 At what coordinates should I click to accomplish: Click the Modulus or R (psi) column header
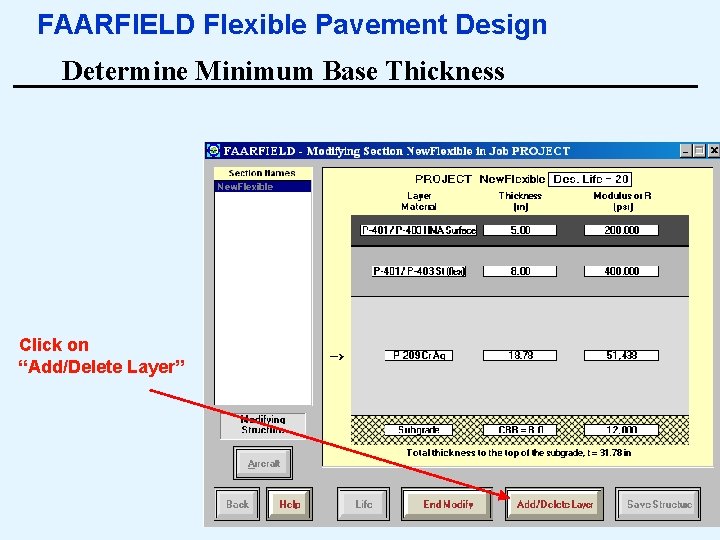[622, 201]
